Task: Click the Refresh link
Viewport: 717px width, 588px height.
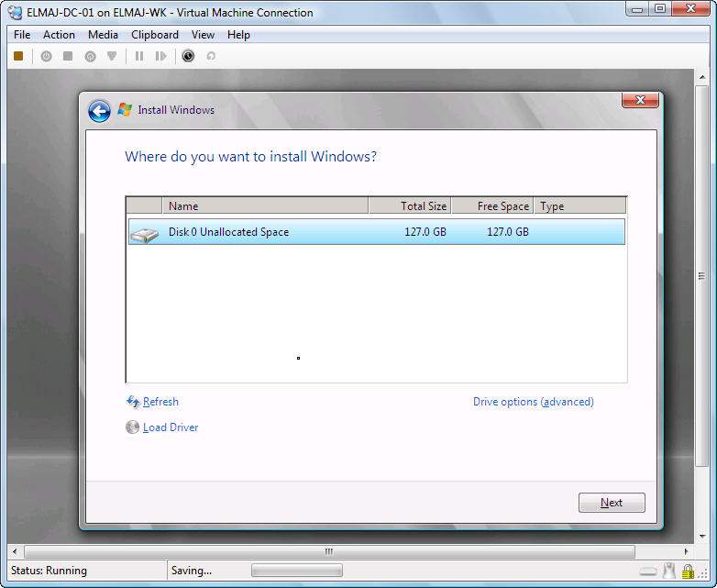Action: point(160,402)
